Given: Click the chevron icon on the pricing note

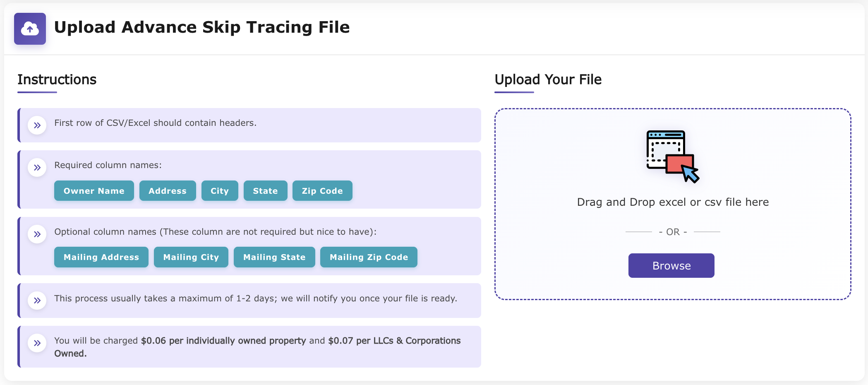Looking at the screenshot, I should (37, 343).
